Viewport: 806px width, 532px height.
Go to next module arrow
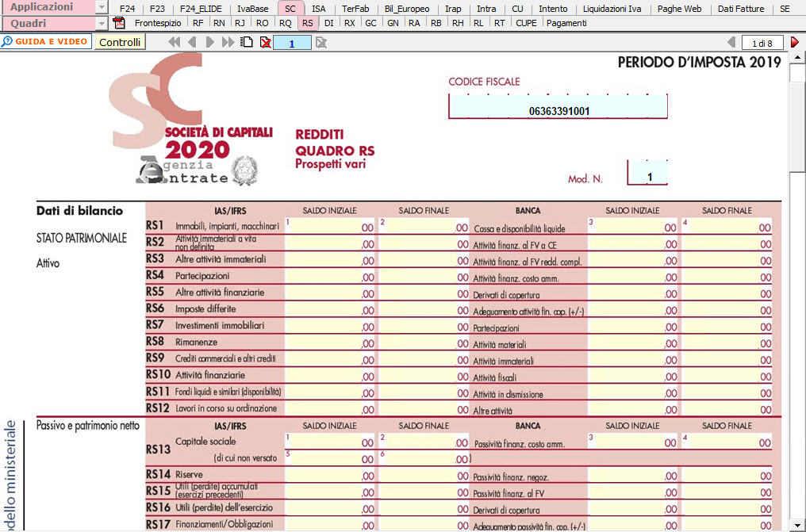[x=209, y=43]
